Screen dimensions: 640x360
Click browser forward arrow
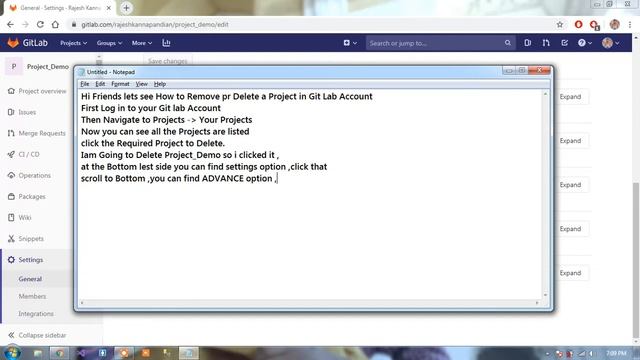point(25,24)
